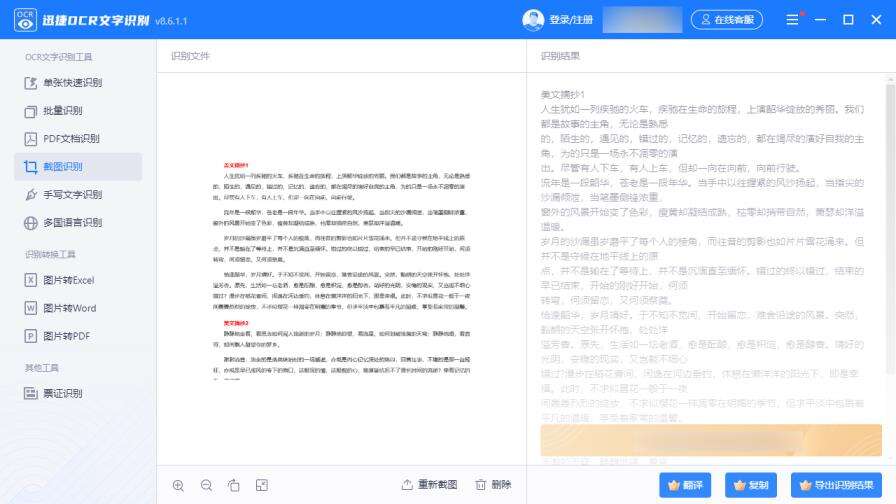The width and height of the screenshot is (896, 504).
Task: Open the hamburger menu icon
Action: coord(792,20)
